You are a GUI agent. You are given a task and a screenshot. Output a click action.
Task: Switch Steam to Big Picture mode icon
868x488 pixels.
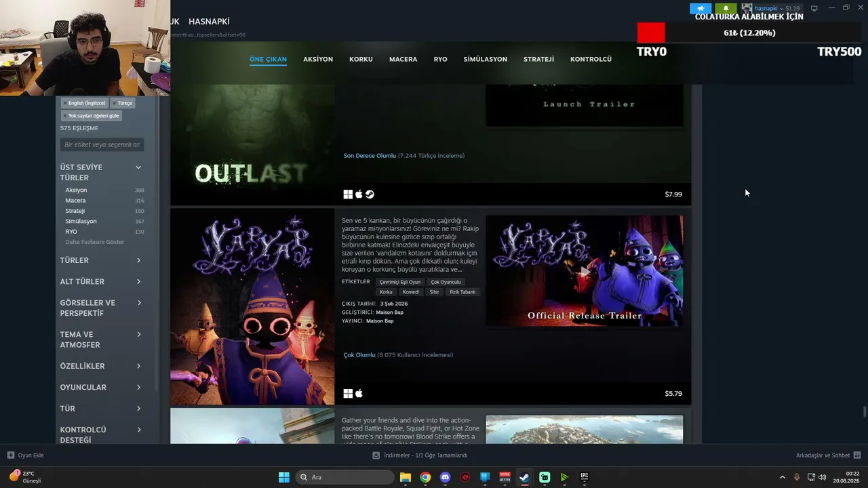point(814,8)
